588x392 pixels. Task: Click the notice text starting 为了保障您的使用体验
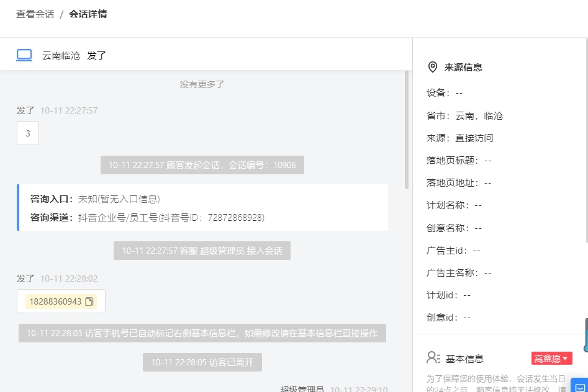[x=495, y=384]
